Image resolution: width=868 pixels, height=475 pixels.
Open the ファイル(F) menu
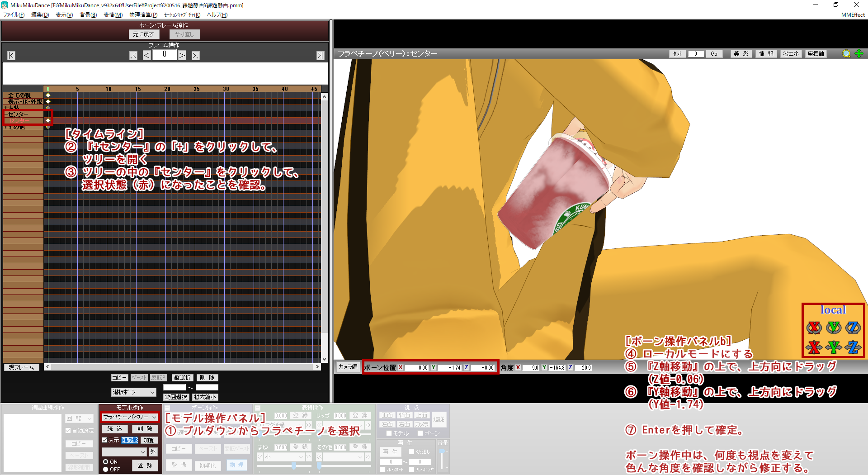[x=14, y=15]
